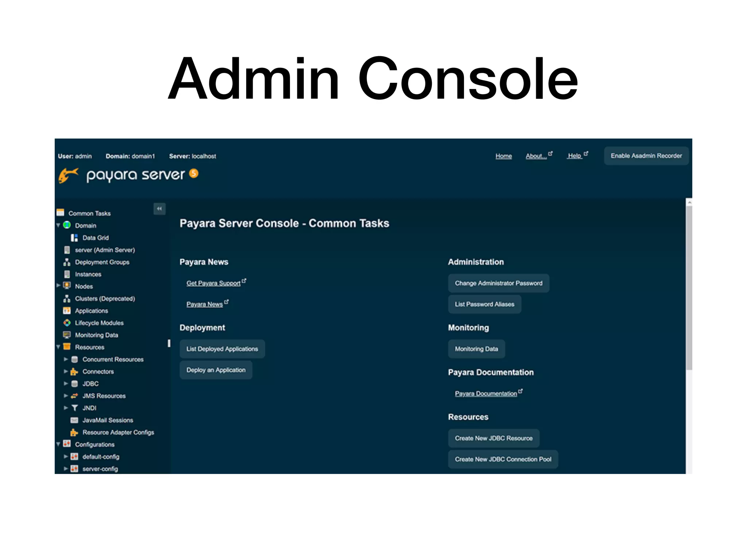Collapse the Resources tree node
This screenshot has height=560, width=747.
click(58, 347)
